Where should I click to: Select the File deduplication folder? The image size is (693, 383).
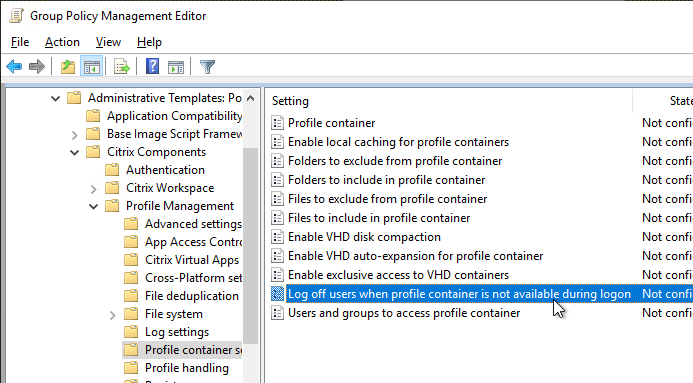click(191, 296)
